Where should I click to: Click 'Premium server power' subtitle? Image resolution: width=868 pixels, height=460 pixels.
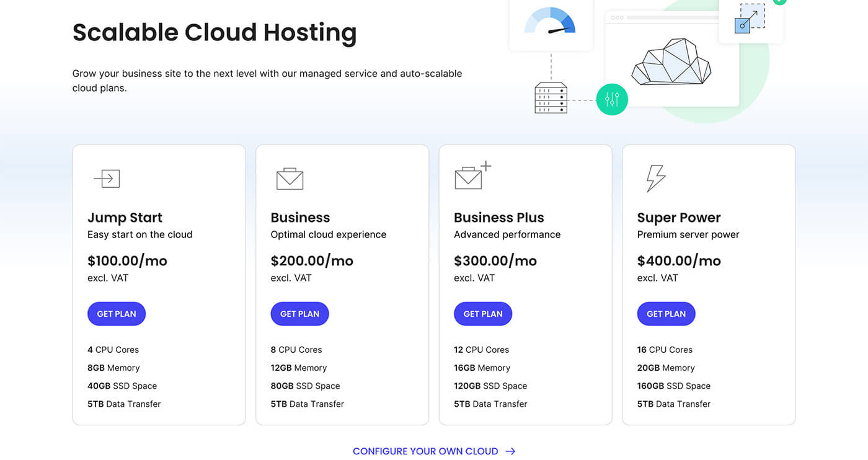pos(688,234)
